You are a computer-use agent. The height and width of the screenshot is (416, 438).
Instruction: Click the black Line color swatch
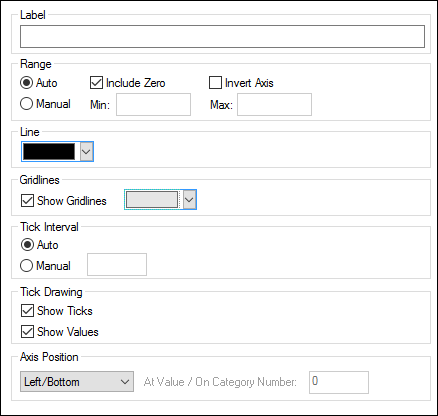[49, 152]
